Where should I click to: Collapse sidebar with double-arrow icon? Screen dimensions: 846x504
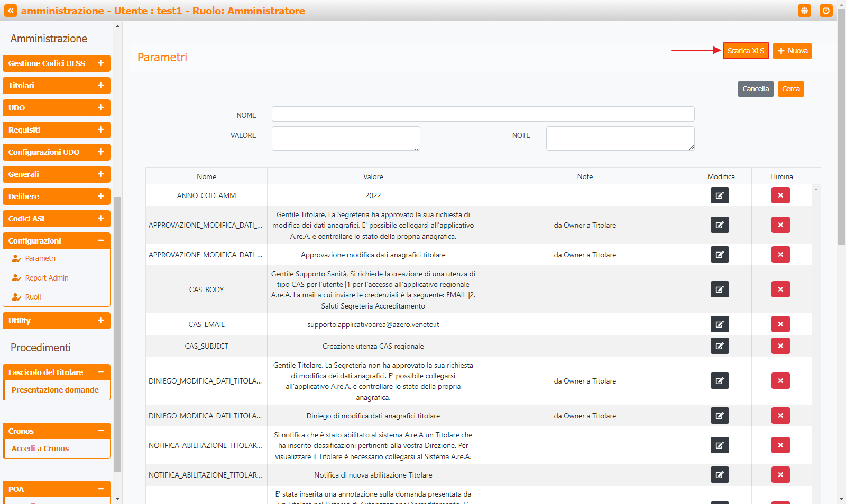pos(11,11)
